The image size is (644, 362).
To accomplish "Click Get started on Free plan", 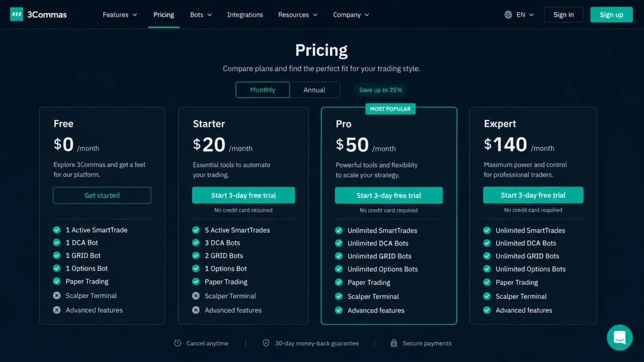I will point(102,195).
